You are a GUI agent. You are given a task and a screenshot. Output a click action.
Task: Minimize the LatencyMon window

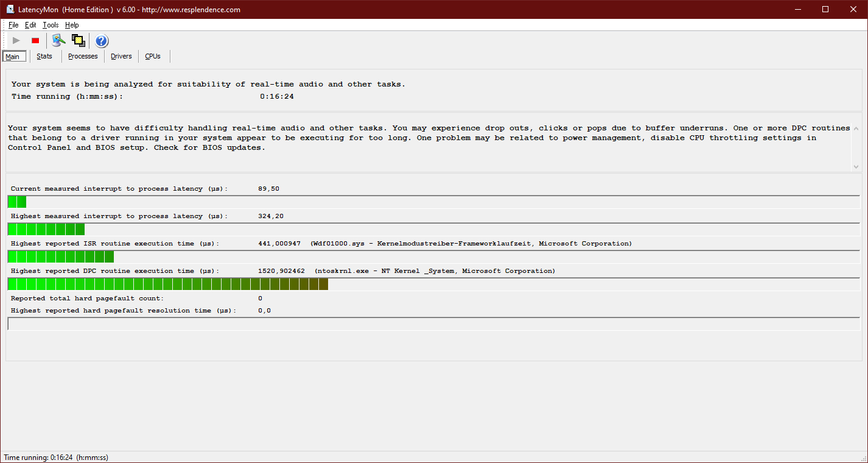point(798,9)
